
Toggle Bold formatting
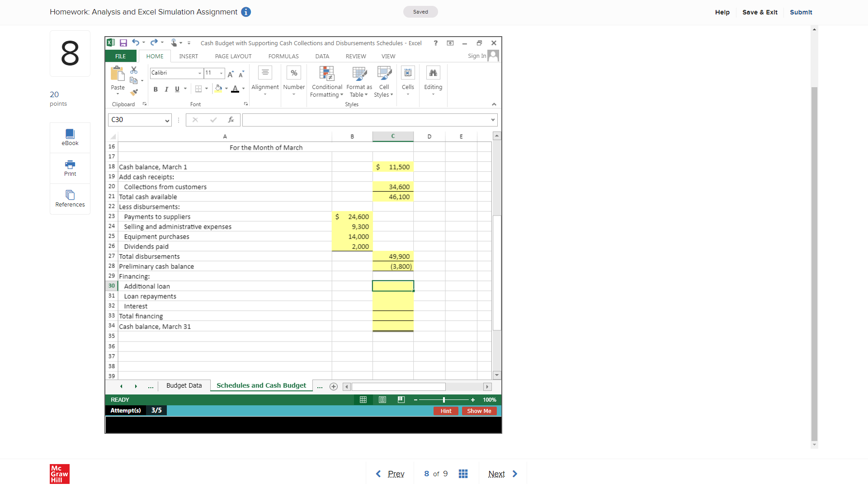pos(156,89)
